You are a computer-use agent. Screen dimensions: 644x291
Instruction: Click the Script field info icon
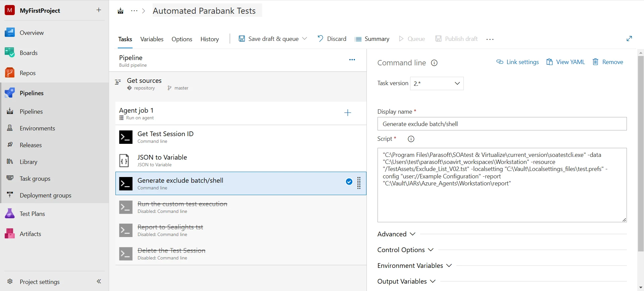tap(411, 139)
